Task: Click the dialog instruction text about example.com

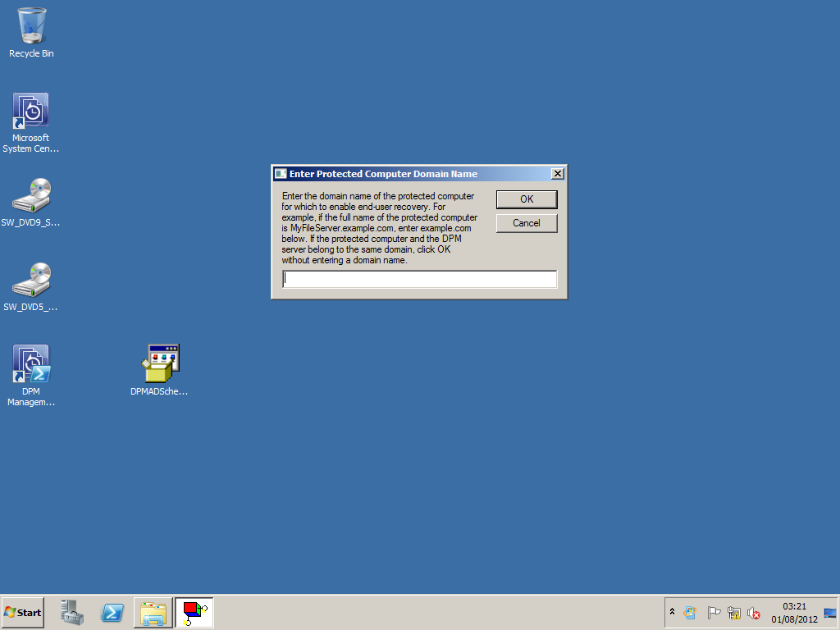Action: 379,228
